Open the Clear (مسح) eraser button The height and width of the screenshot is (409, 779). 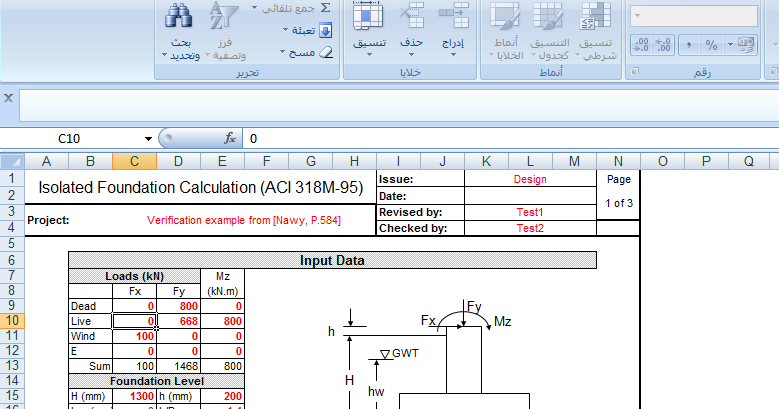coord(306,52)
